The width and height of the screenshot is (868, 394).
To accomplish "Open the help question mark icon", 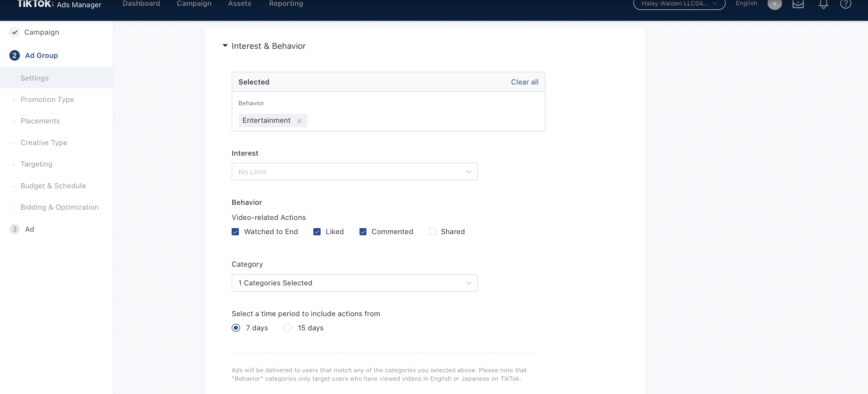I will [x=845, y=4].
